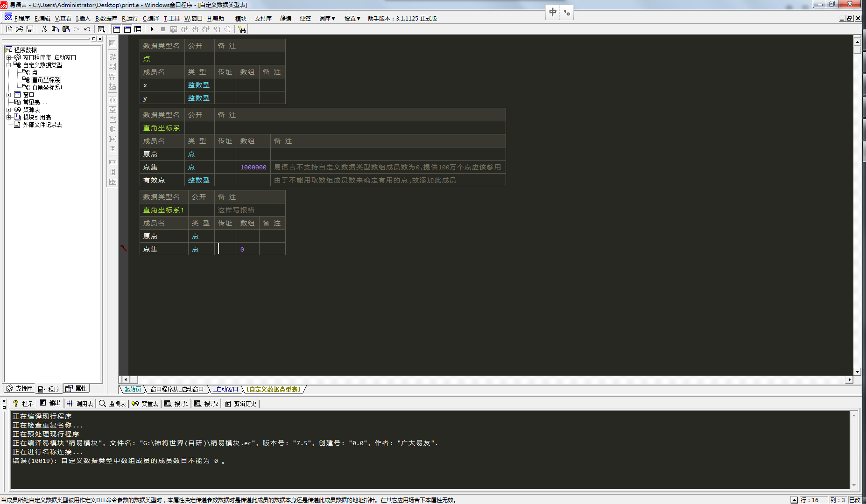Click the New file toolbar icon
This screenshot has height=504, width=866.
coord(9,29)
